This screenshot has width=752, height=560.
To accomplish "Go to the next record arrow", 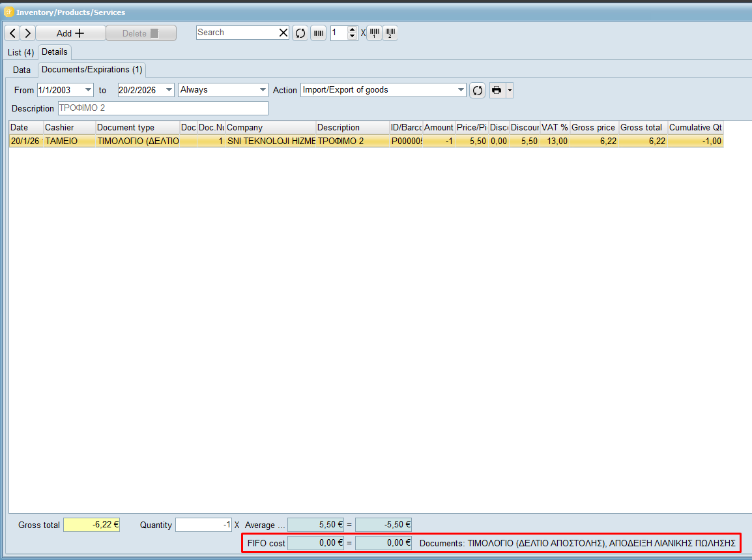I will [27, 33].
